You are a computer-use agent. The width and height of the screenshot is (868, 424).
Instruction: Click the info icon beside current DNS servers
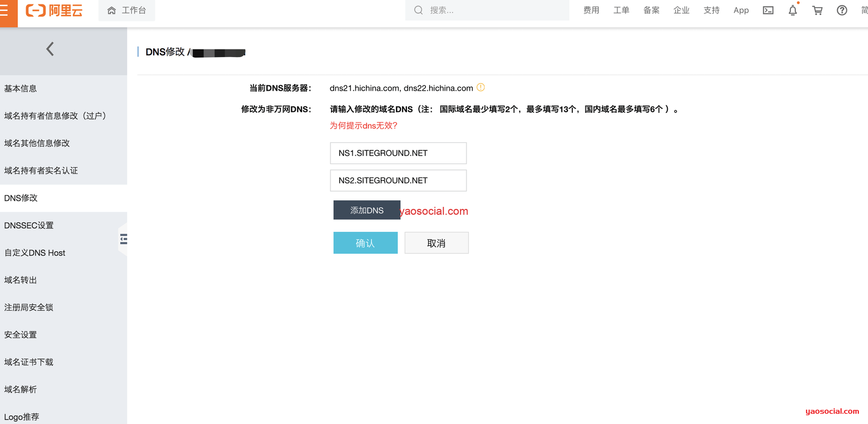(x=481, y=87)
